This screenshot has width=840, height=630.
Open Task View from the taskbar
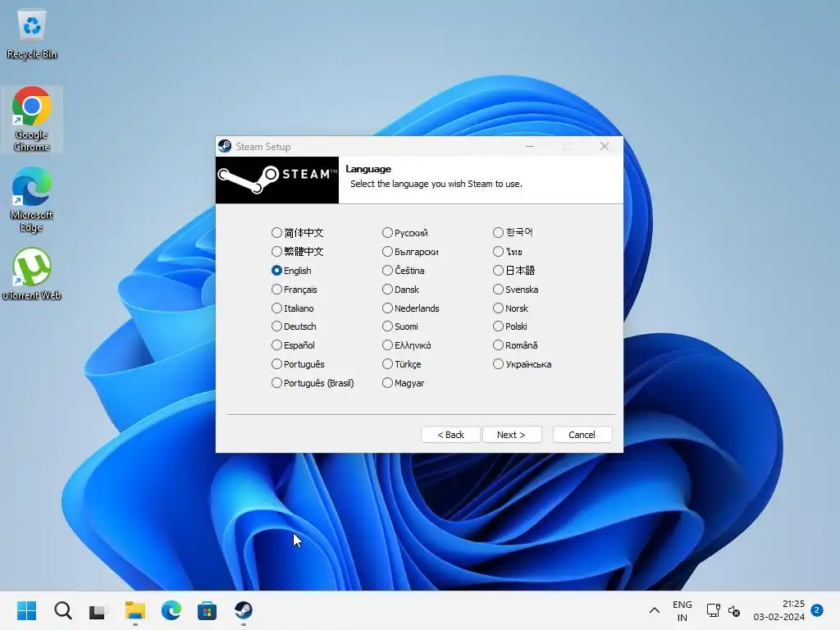[98, 610]
